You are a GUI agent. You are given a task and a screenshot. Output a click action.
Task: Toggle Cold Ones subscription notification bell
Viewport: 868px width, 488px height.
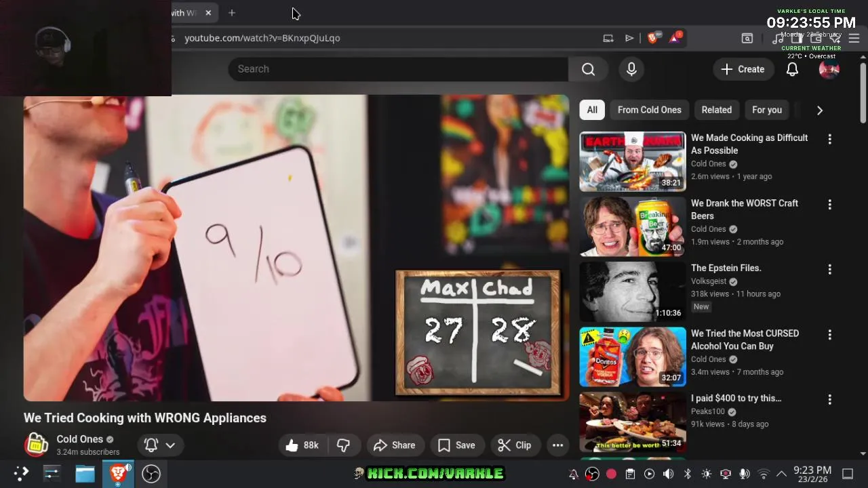click(x=151, y=445)
